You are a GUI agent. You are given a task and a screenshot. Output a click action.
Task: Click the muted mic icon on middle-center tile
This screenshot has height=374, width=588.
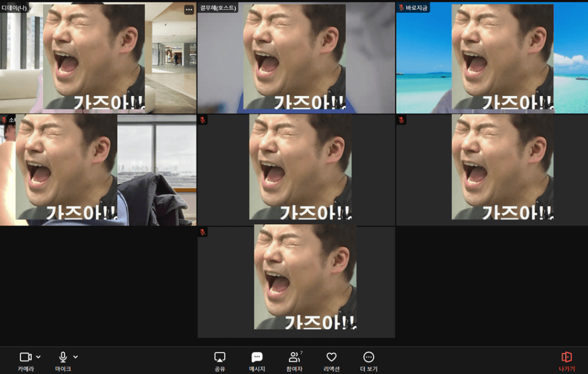(x=203, y=120)
